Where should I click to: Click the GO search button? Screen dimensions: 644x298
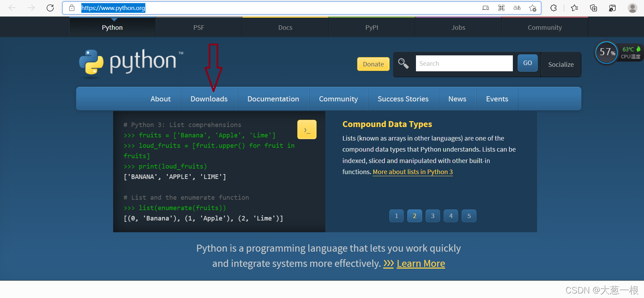[x=527, y=63]
